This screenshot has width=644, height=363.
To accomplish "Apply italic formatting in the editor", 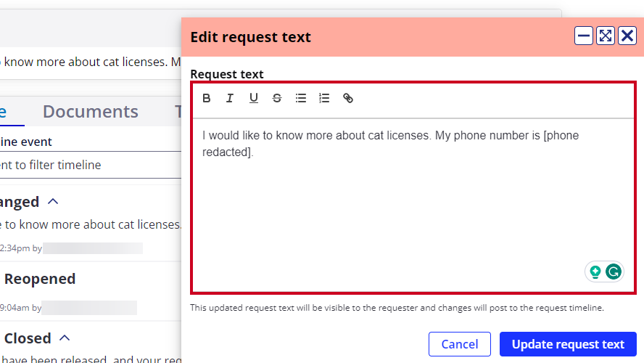I will point(230,98).
